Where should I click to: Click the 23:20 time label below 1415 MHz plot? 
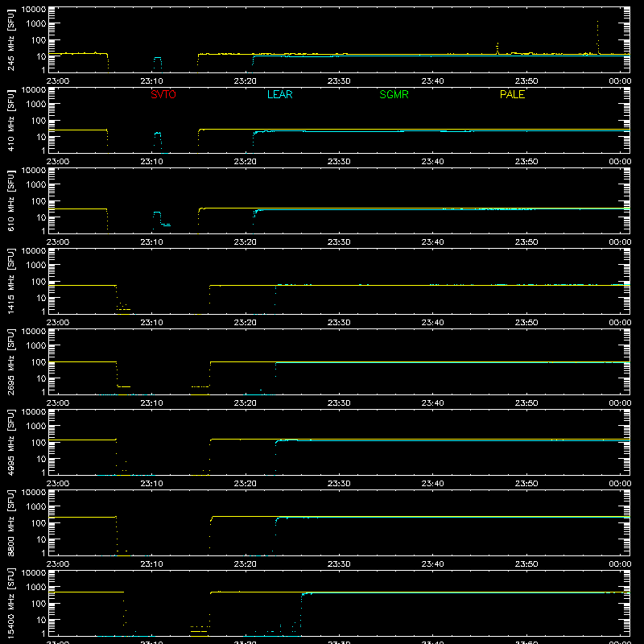click(x=246, y=323)
